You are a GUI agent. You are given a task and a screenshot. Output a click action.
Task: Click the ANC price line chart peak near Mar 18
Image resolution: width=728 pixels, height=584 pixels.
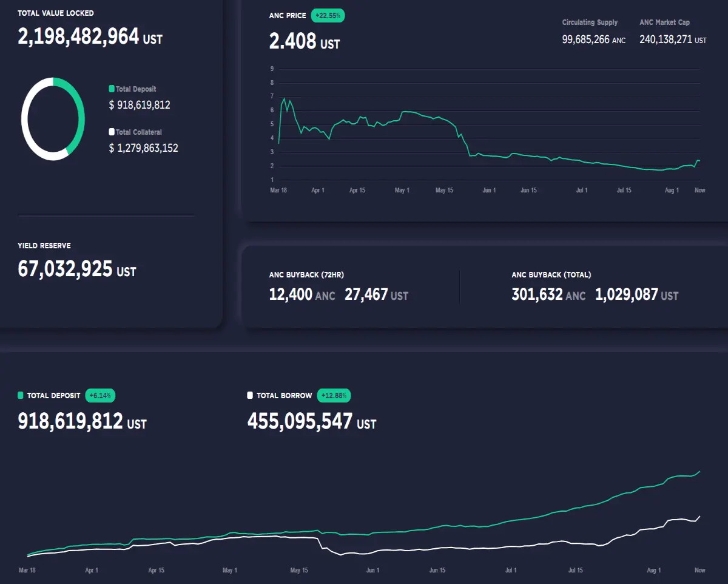[284, 98]
